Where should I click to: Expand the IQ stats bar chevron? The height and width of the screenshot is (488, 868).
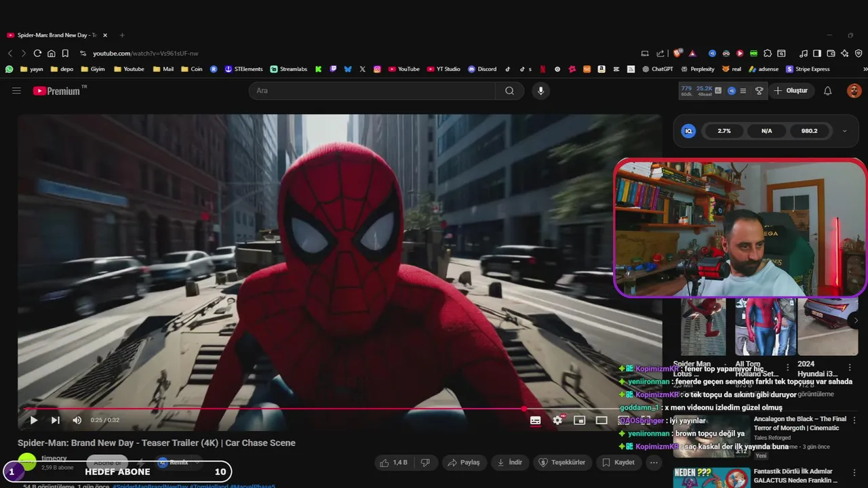pyautogui.click(x=844, y=131)
